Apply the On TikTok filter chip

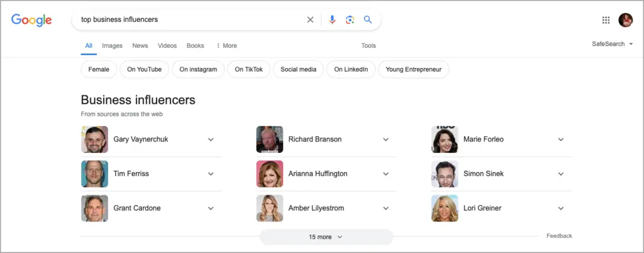(249, 69)
